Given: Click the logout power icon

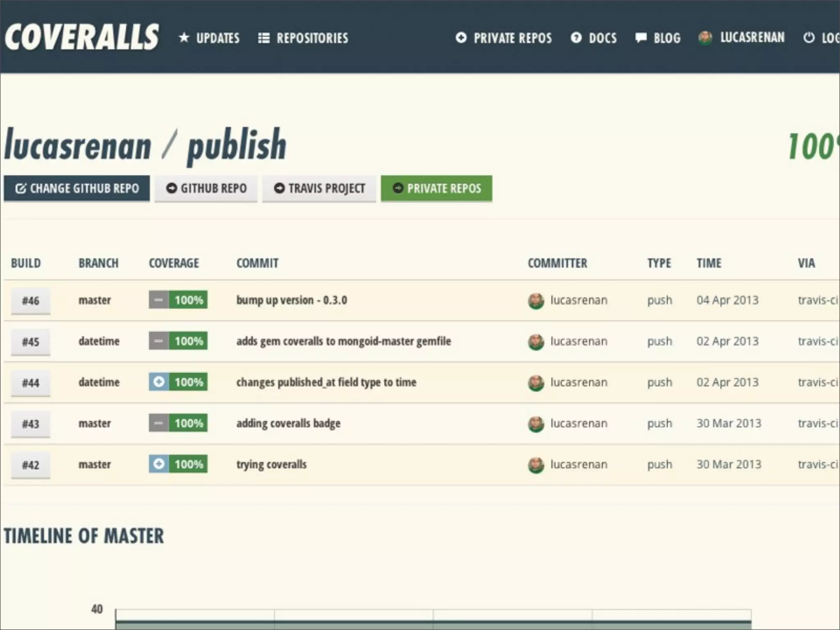Looking at the screenshot, I should pos(809,38).
